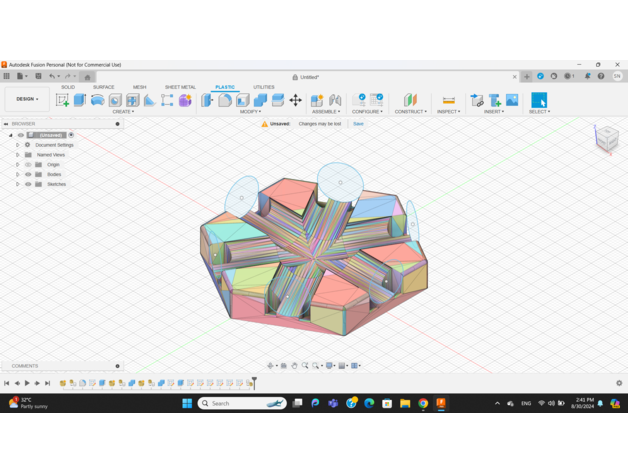Expand the Named Views tree node
This screenshot has width=628, height=472.
coord(17,155)
